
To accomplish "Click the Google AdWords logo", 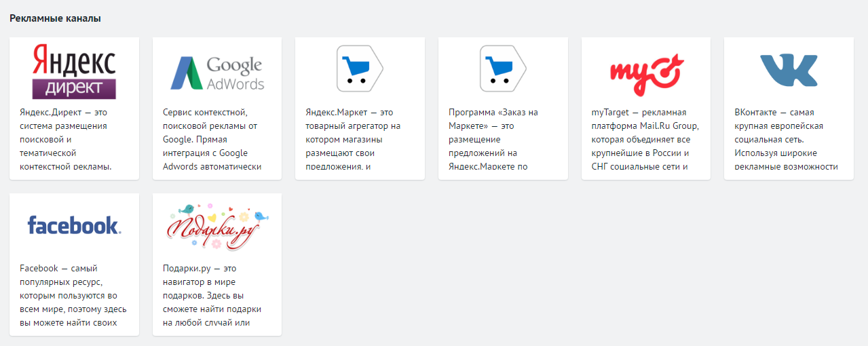I will [x=217, y=73].
